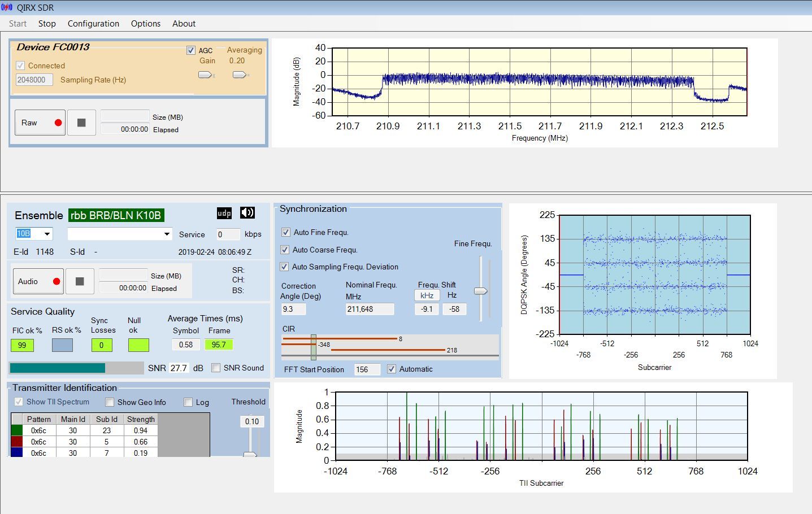The width and height of the screenshot is (812, 514).
Task: Click Stop in the menu bar
Action: point(47,24)
